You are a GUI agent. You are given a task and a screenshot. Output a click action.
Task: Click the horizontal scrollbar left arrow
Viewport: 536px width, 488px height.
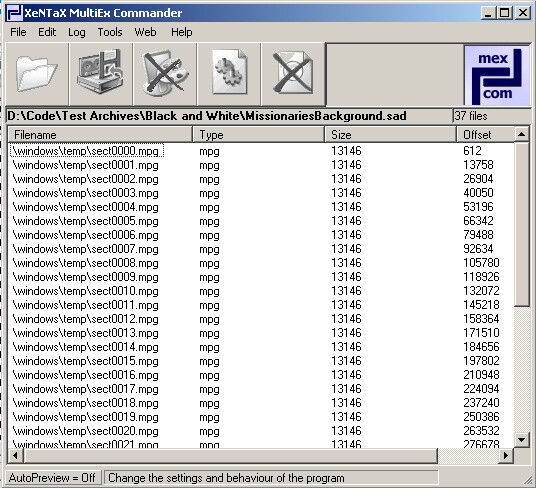pyautogui.click(x=15, y=455)
